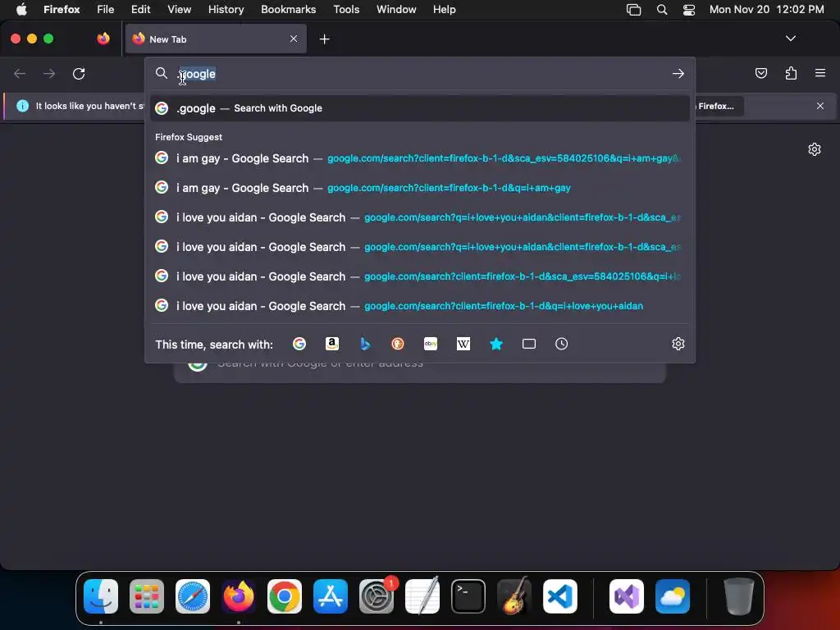Open search settings gear in dropdown

coord(678,344)
